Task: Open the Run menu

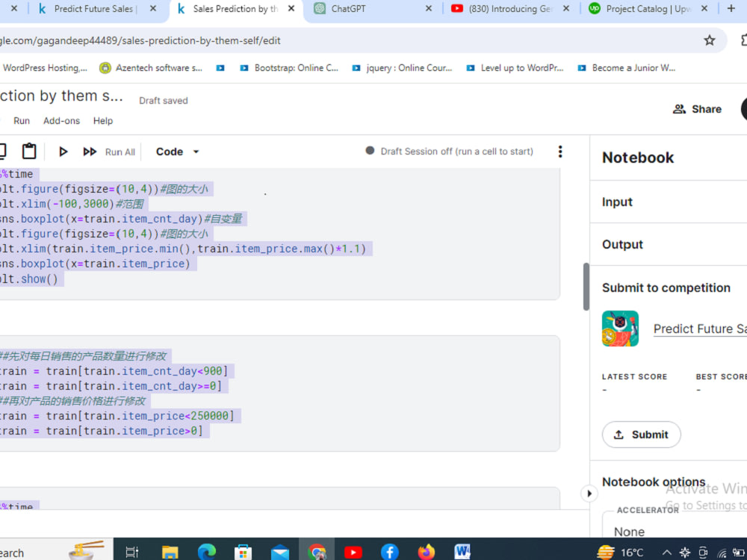Action: coord(22,121)
